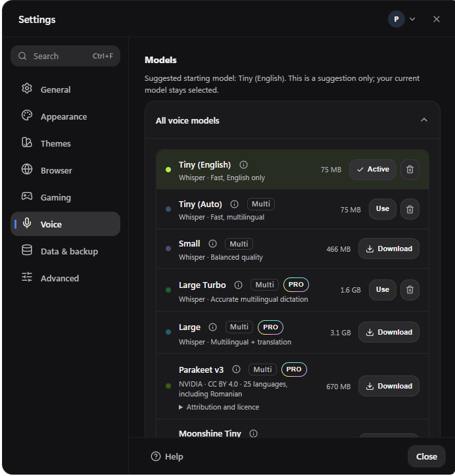455x476 pixels.
Task: Click the Multi tag on Small model
Action: tap(239, 244)
